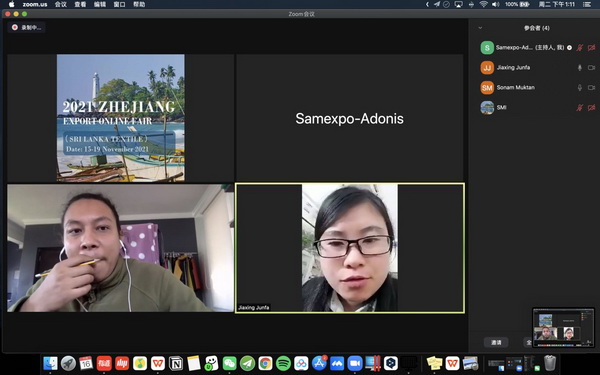600x375 pixels.
Task: Open Google Chrome from the Dock
Action: click(x=265, y=363)
